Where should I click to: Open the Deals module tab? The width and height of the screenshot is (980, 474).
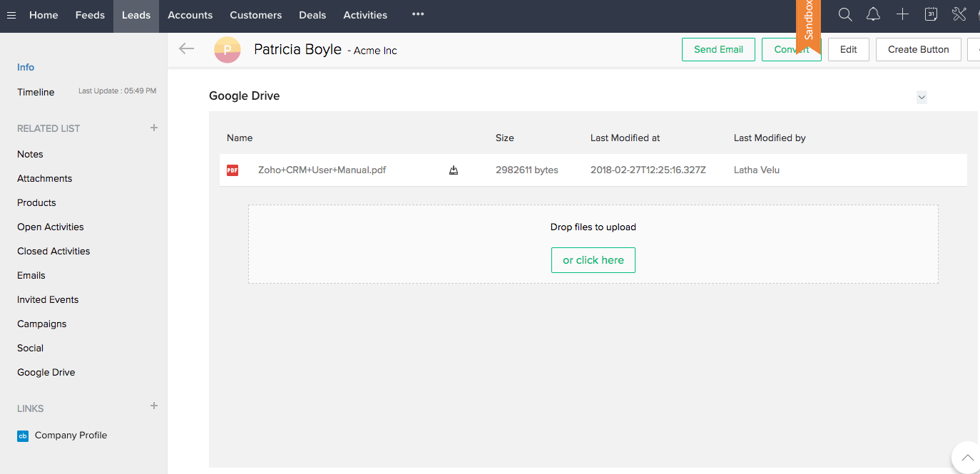pos(312,15)
